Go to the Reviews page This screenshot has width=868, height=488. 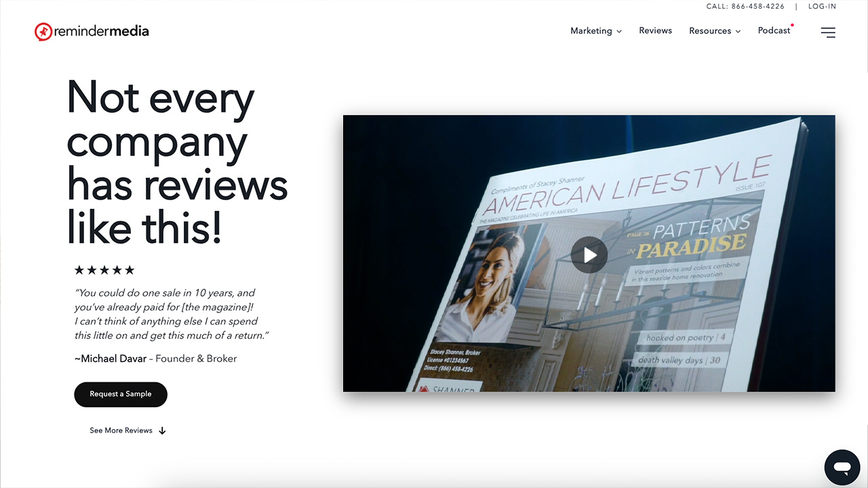coord(655,30)
